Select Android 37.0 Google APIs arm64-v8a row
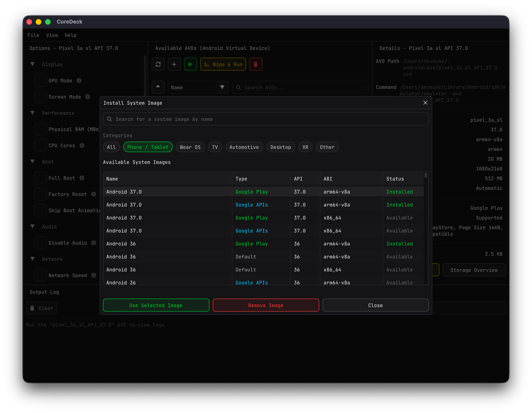The height and width of the screenshot is (413, 532). point(263,205)
